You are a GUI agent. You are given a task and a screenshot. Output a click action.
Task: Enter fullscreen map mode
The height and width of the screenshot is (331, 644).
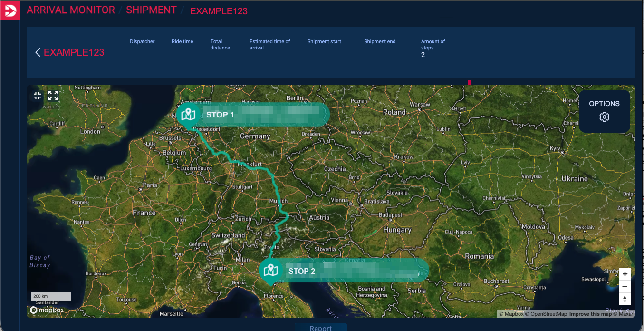(x=53, y=96)
